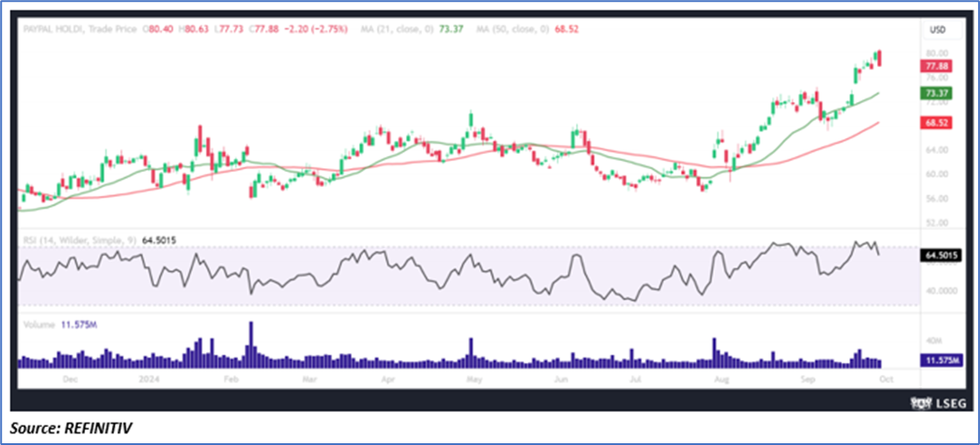Click the 64.00 price axis label
Viewport: 980px width, 445px height.
click(x=938, y=150)
